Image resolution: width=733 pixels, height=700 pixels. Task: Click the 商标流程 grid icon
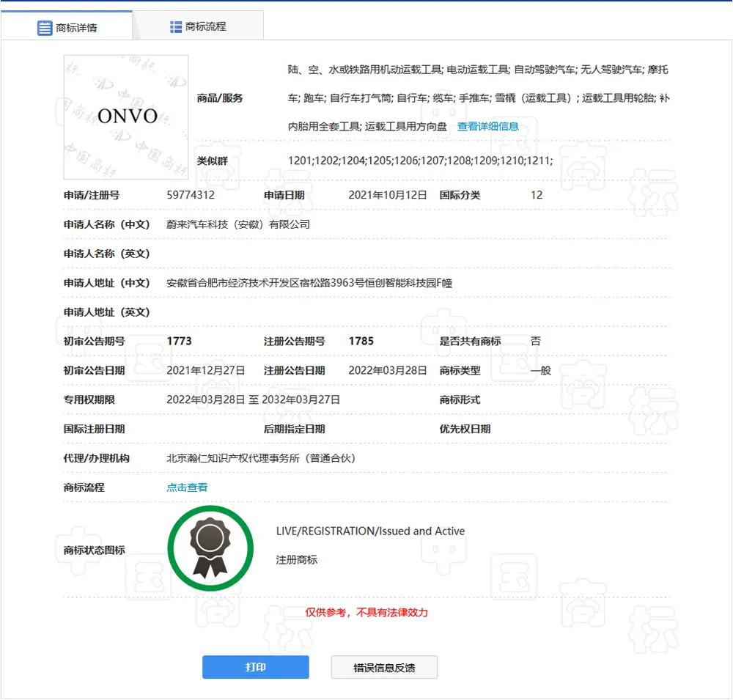176,27
